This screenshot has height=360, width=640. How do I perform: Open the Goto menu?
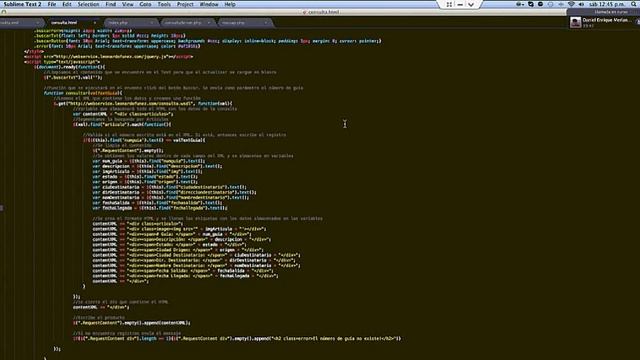tap(145, 4)
